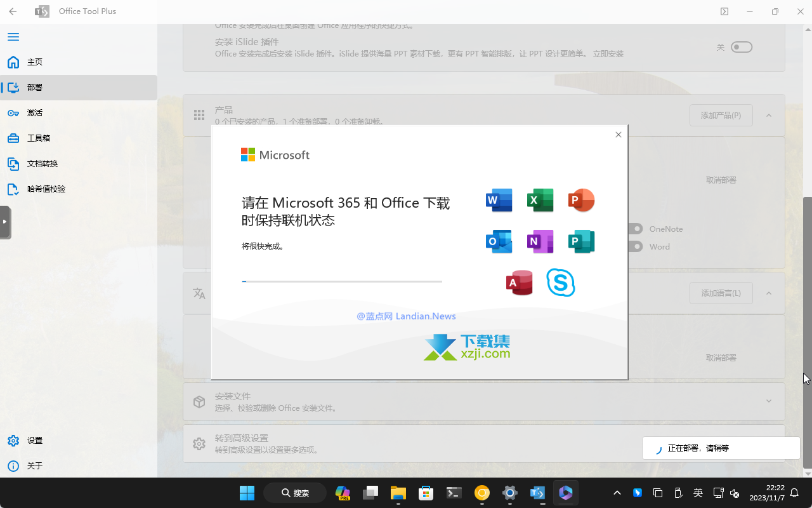Click the 将很快完成。 text in dialog
The image size is (812, 508).
click(263, 246)
